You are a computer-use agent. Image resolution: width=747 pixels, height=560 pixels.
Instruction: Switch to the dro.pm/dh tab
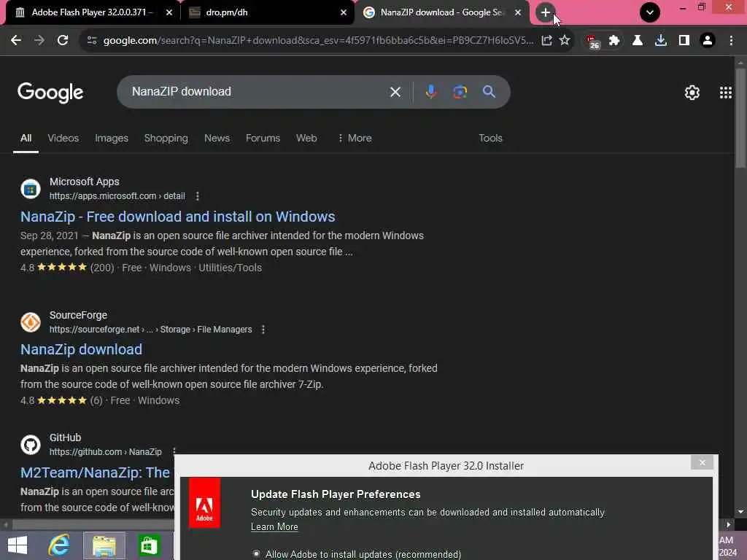click(x=267, y=12)
